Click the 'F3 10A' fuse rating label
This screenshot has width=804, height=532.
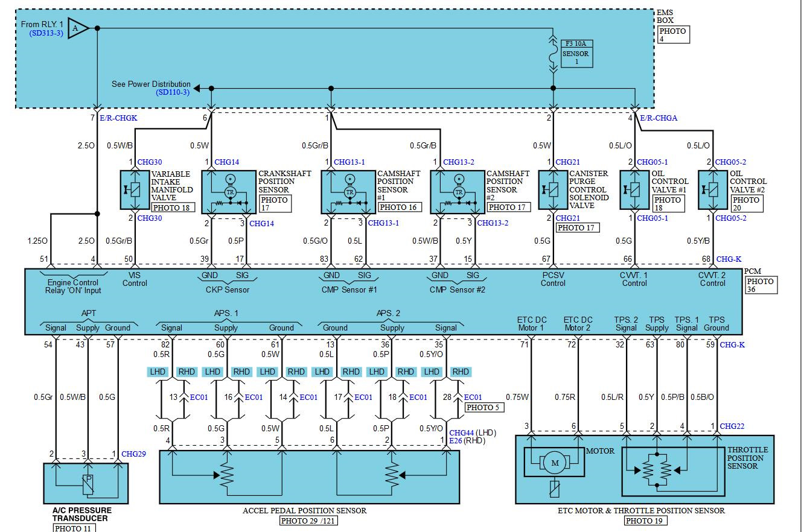click(576, 43)
